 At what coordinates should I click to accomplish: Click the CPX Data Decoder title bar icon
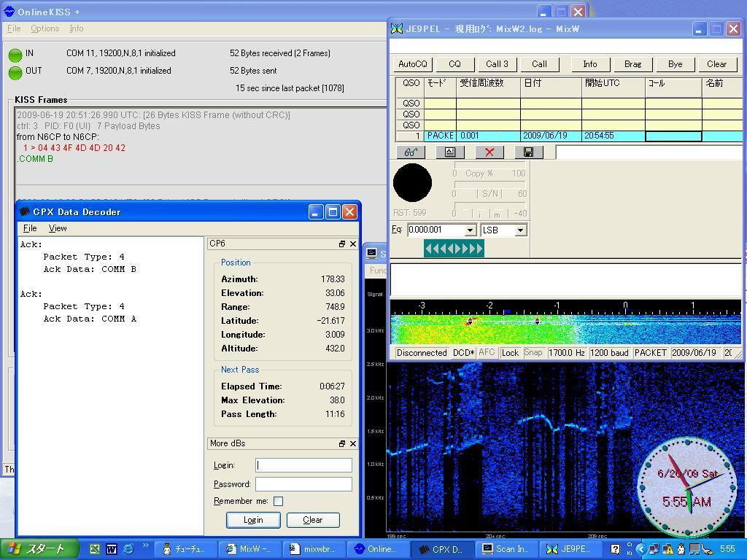pos(25,212)
